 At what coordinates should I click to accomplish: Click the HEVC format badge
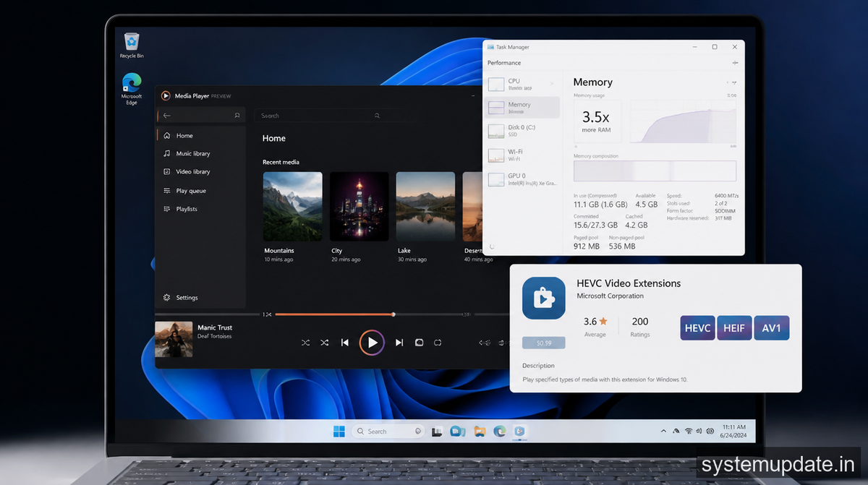point(698,328)
